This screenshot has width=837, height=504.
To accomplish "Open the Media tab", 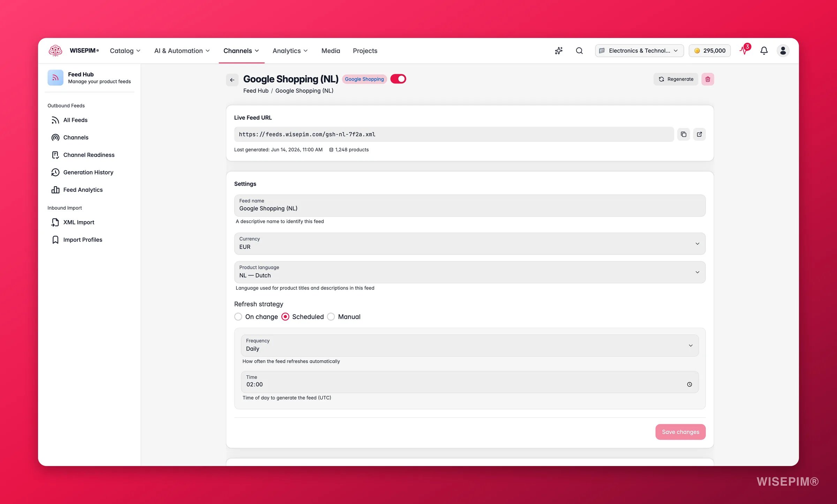I will click(331, 51).
